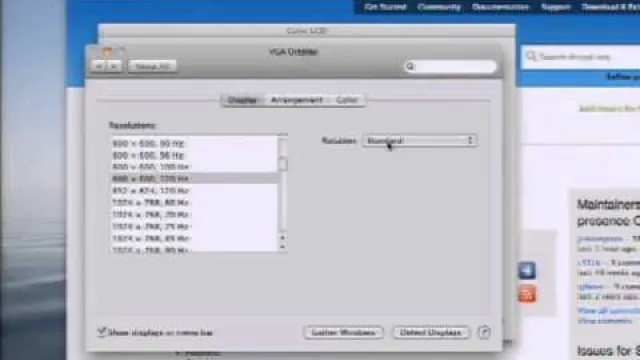Toggle Show displays in menu bar checkbox
The width and height of the screenshot is (640, 360).
point(101,332)
